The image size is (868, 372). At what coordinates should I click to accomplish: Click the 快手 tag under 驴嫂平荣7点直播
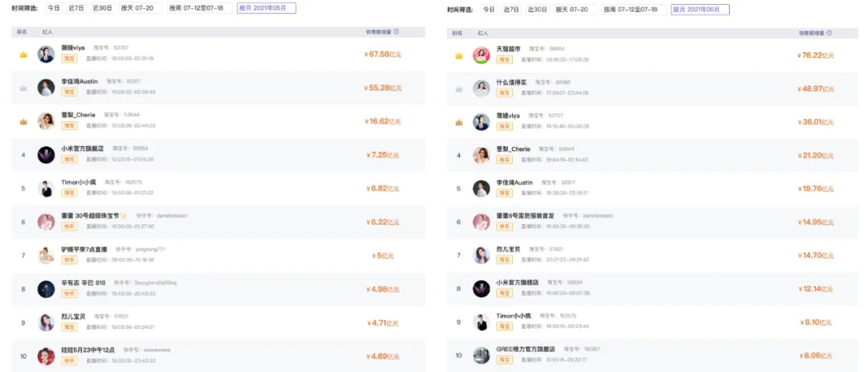69,260
